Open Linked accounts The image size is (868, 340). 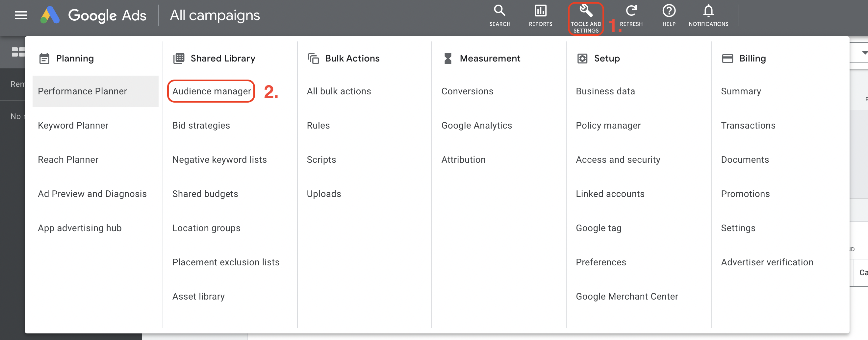pos(610,194)
